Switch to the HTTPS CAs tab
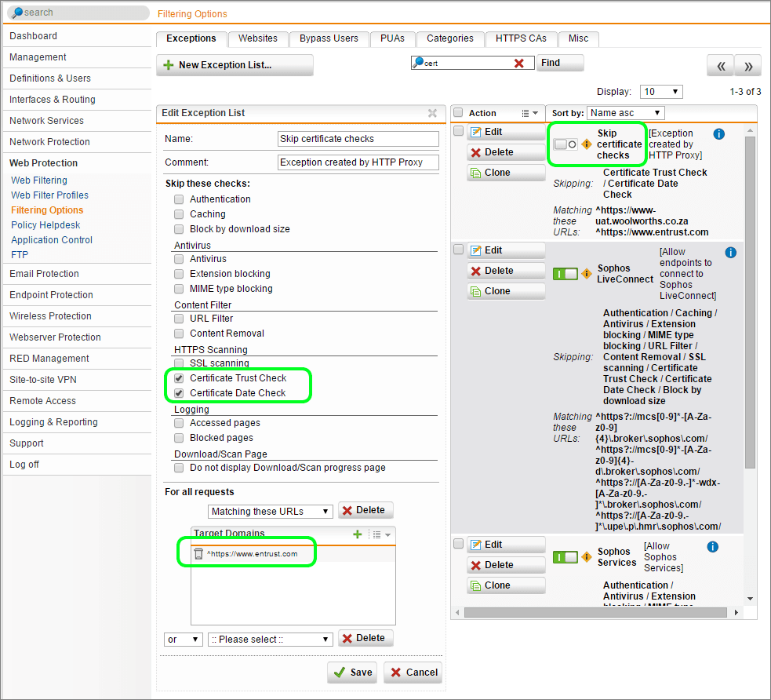 point(521,39)
